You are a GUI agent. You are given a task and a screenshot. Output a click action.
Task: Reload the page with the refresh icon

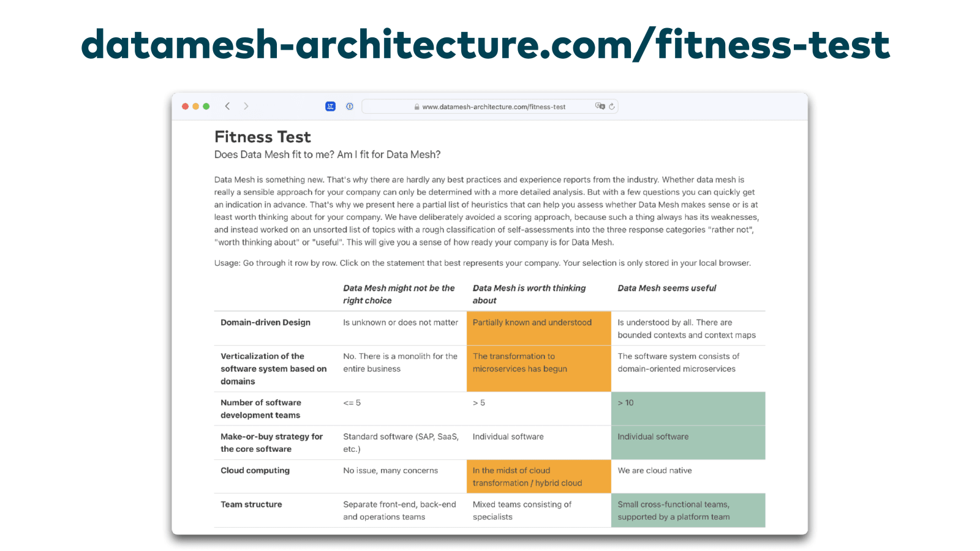coord(612,107)
